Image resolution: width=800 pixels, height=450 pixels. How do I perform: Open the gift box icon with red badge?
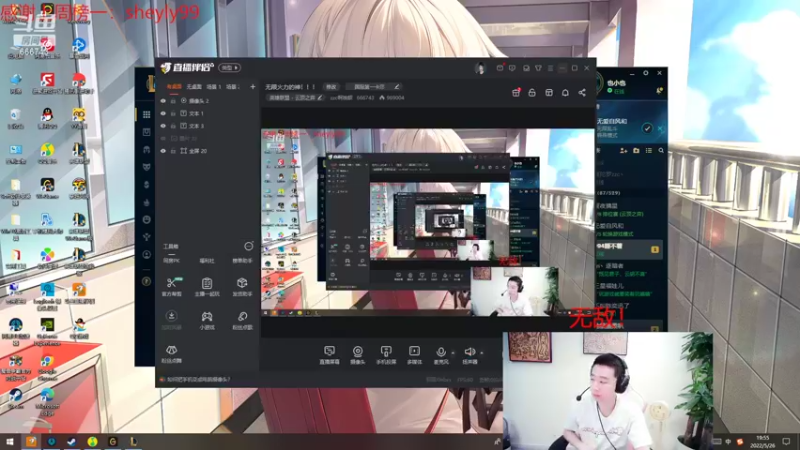point(516,92)
